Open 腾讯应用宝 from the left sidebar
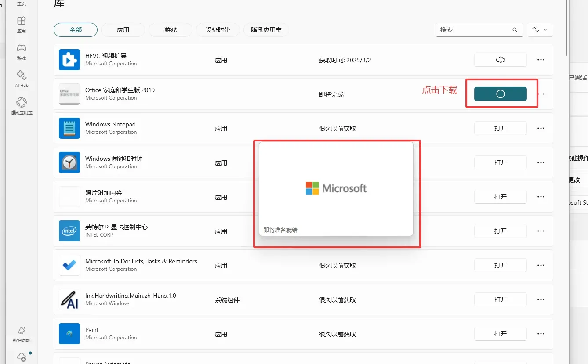Screen dimensions: 588x364 tap(21, 105)
